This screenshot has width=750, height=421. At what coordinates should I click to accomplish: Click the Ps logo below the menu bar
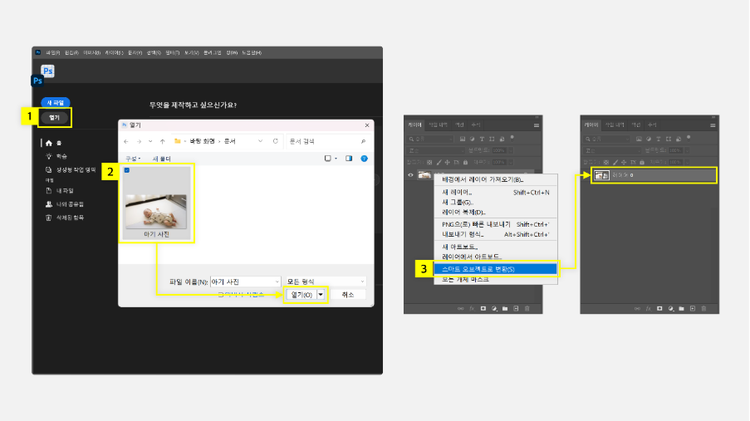(x=47, y=71)
